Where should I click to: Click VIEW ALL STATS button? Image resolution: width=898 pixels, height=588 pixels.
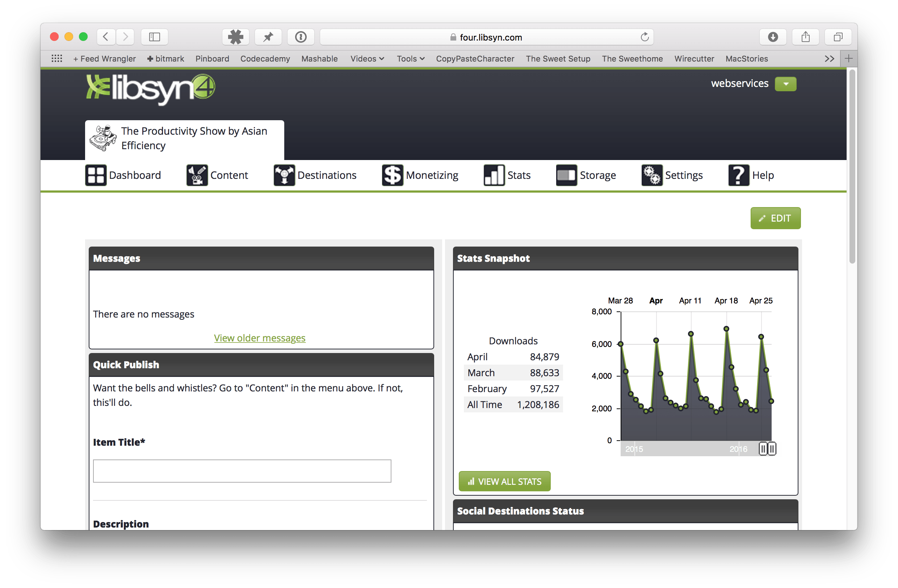pyautogui.click(x=504, y=481)
